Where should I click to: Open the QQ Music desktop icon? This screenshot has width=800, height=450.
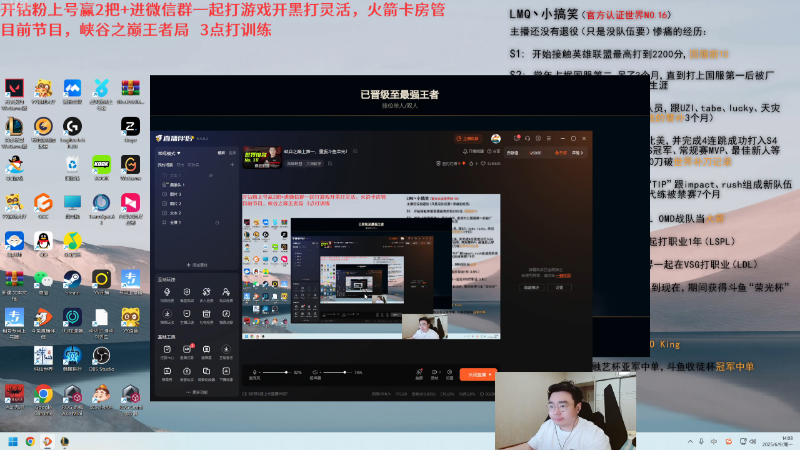[x=72, y=241]
